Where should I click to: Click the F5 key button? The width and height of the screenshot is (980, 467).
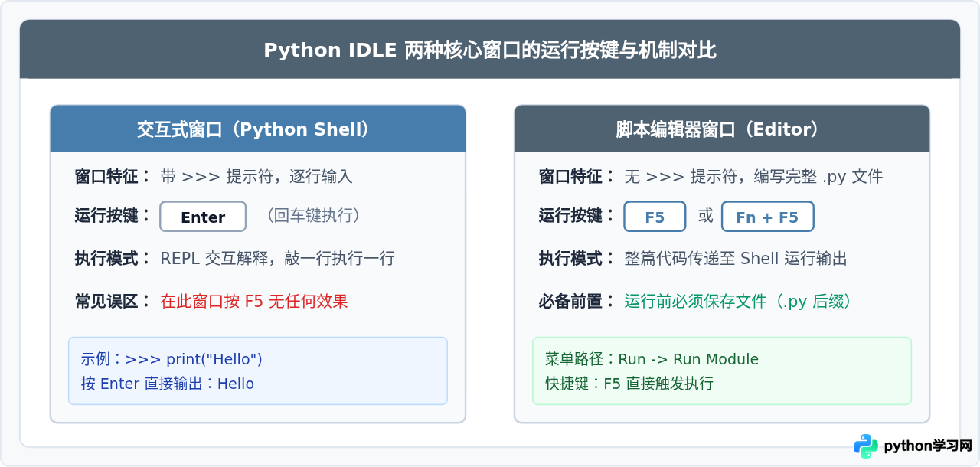(655, 217)
